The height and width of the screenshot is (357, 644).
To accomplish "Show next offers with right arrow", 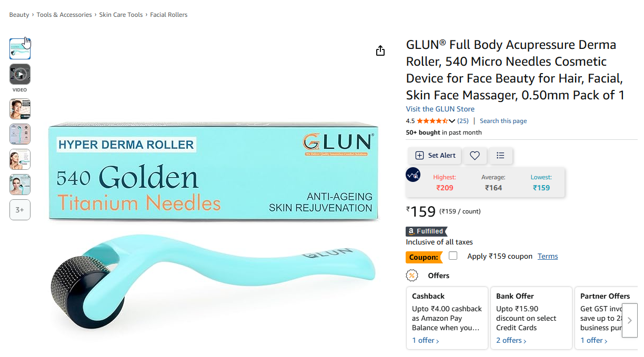I will [x=629, y=320].
